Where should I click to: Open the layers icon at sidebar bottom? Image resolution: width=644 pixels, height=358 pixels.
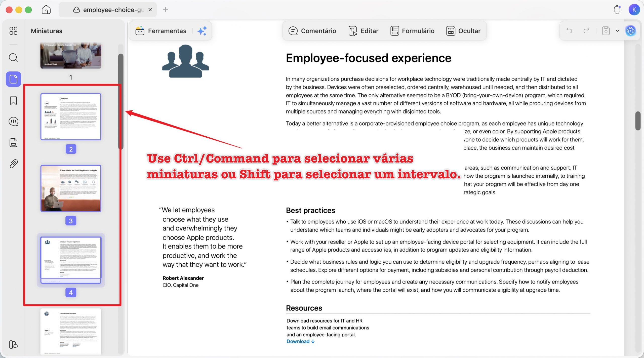click(x=13, y=344)
